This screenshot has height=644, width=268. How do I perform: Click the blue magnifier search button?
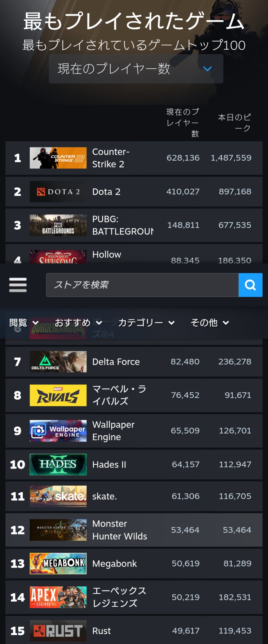[x=250, y=285]
